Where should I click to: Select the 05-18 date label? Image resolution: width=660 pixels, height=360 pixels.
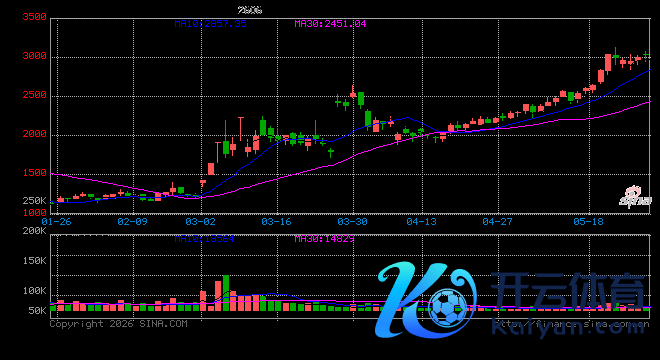pos(588,222)
